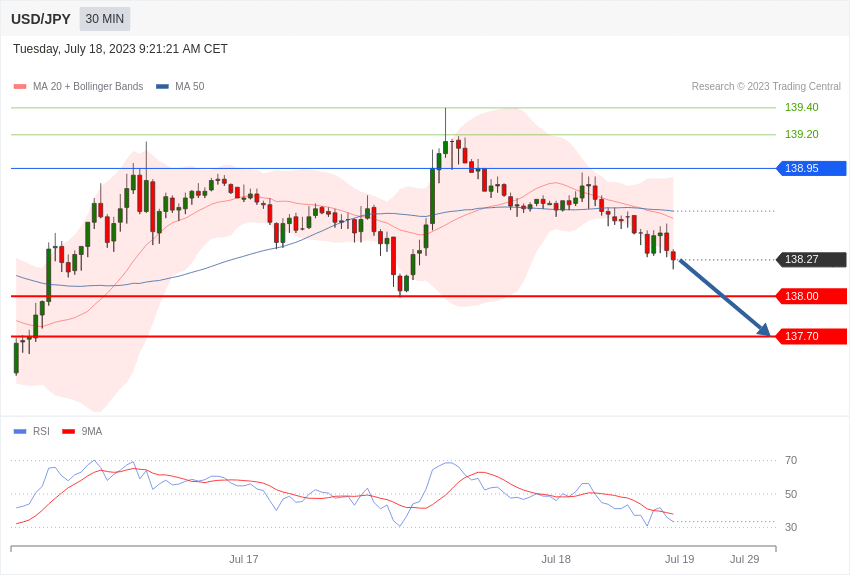The height and width of the screenshot is (576, 850).
Task: Click the 139.40 resistance level label
Action: tap(802, 107)
